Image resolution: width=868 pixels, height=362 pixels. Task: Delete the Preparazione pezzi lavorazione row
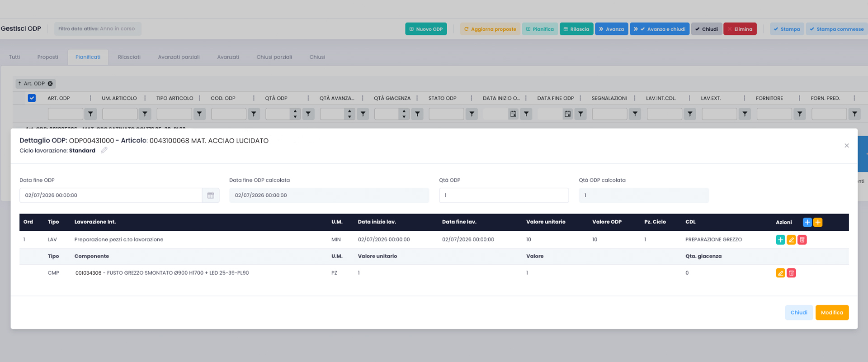point(802,240)
